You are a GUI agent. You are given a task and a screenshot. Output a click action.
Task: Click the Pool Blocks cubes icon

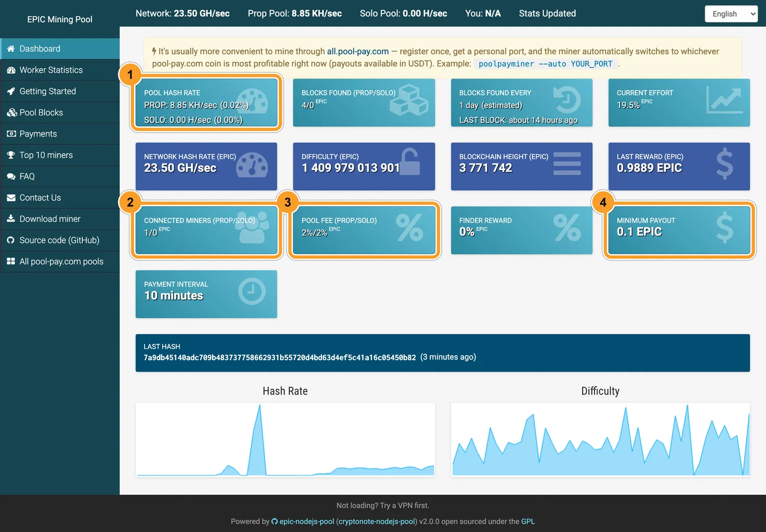[11, 113]
